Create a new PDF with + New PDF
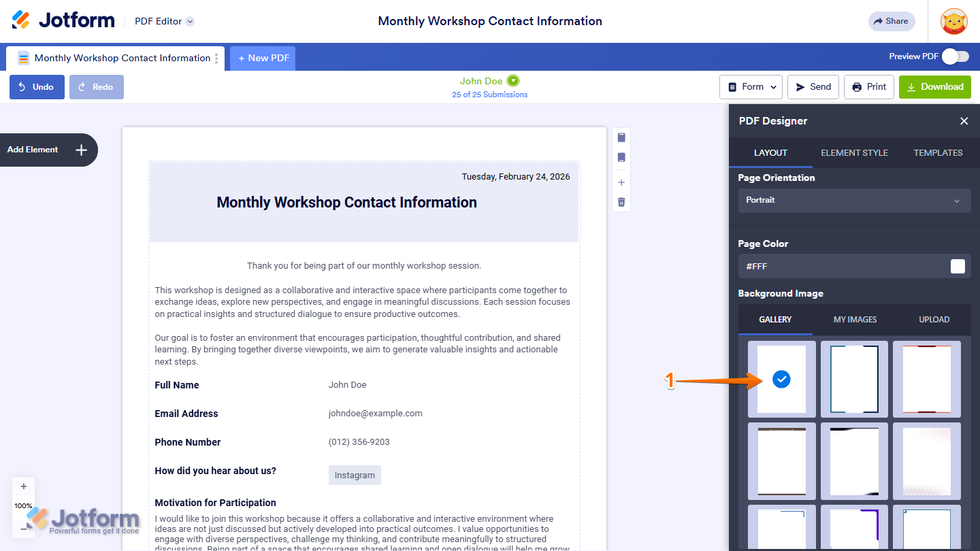 pyautogui.click(x=263, y=59)
